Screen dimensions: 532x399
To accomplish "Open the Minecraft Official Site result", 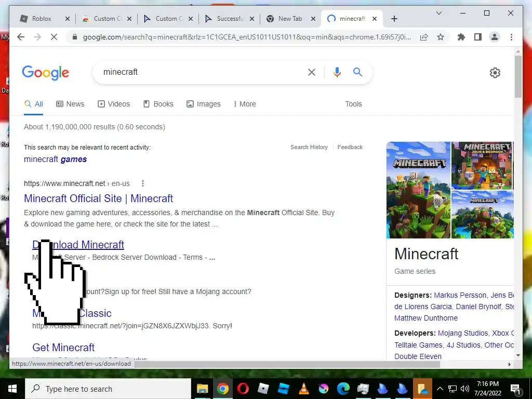I will click(98, 198).
